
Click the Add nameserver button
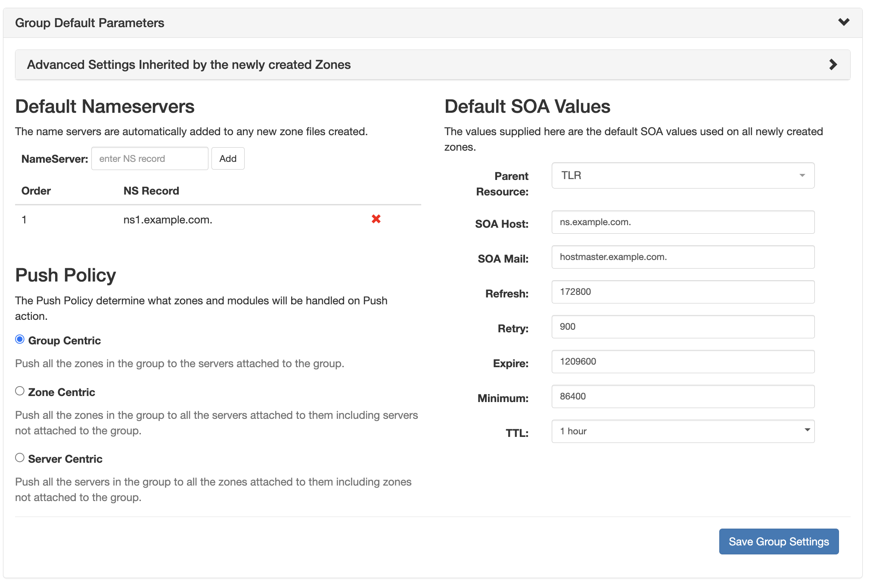(x=228, y=158)
